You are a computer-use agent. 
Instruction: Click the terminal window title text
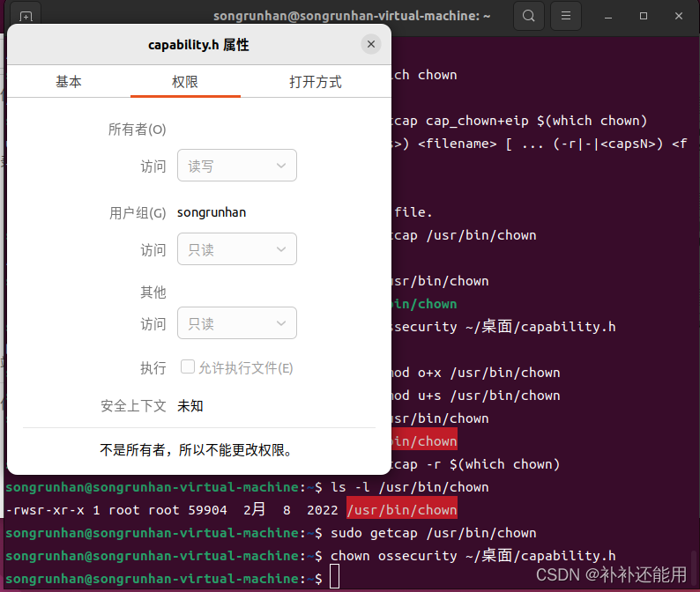pyautogui.click(x=352, y=16)
